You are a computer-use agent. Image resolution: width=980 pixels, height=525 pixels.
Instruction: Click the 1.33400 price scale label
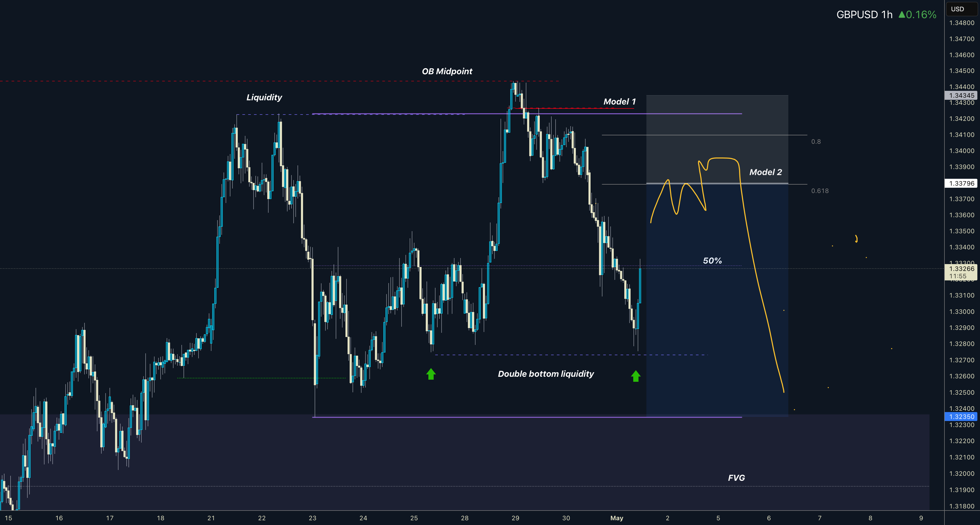pos(961,247)
